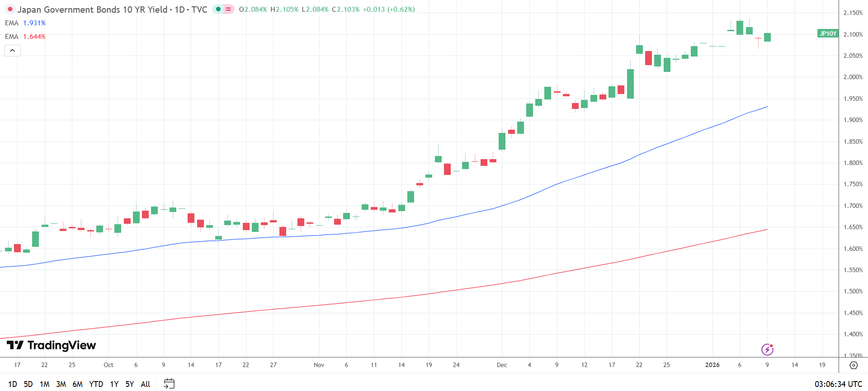Image resolution: width=868 pixels, height=391 pixels.
Task: Click the 2.150% price axis label
Action: pyautogui.click(x=853, y=13)
